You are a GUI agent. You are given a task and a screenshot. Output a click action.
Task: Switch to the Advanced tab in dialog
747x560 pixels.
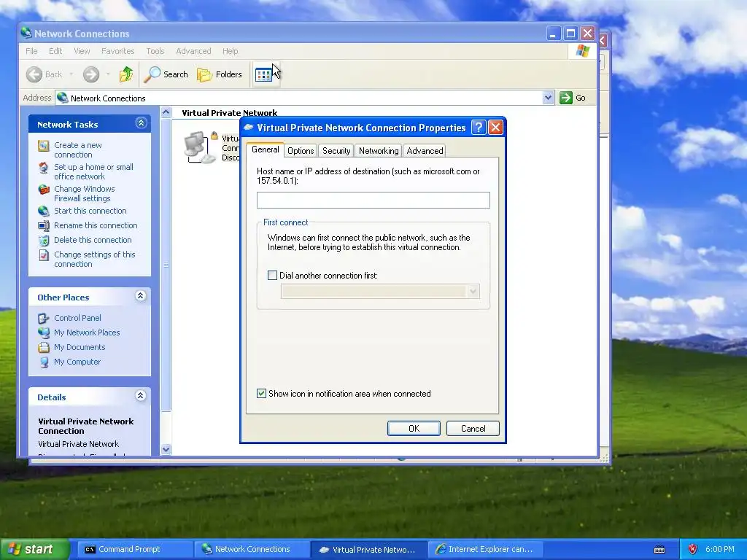point(425,151)
